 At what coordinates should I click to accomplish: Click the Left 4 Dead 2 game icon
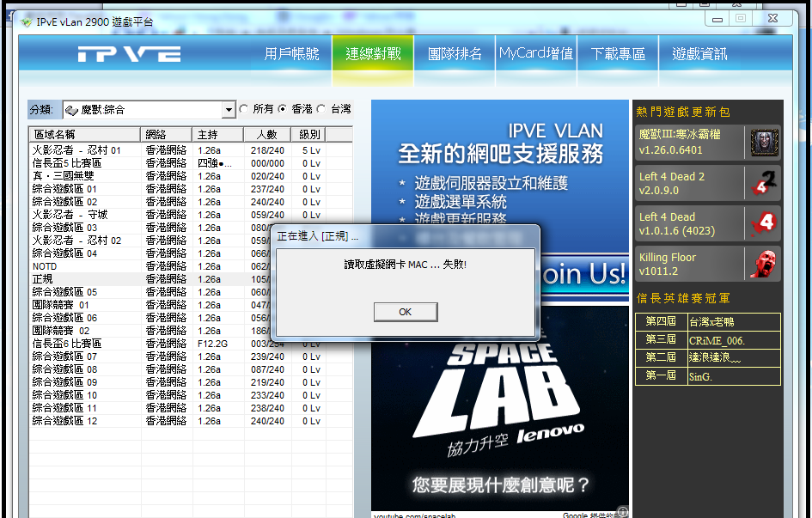click(765, 183)
